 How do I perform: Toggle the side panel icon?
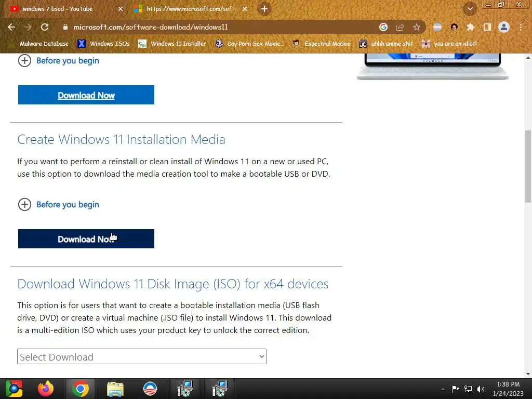[x=487, y=27]
